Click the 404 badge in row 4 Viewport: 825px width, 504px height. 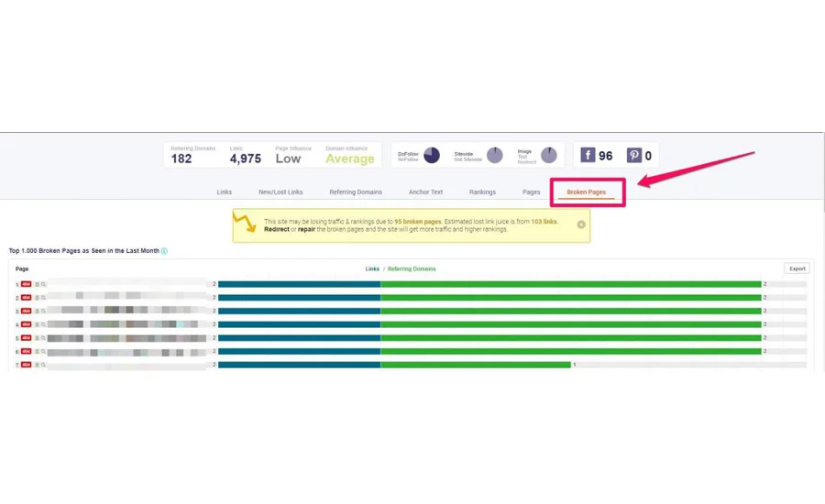tap(26, 324)
